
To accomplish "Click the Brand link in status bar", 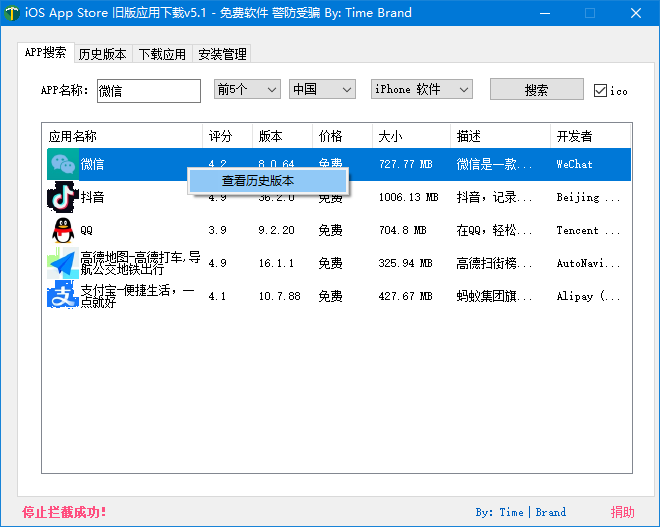I will pyautogui.click(x=550, y=512).
